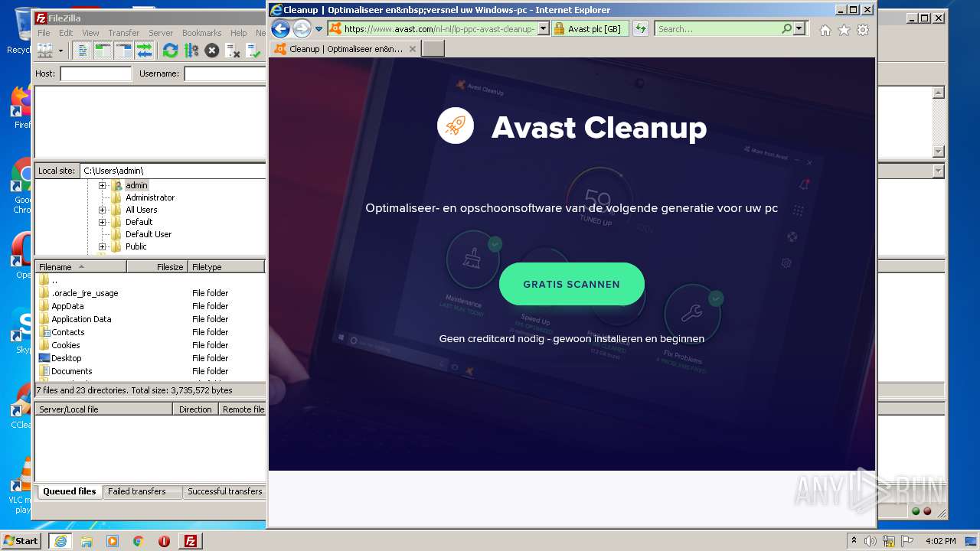Switch to Successful transfers tab
The image size is (980, 551).
click(x=224, y=491)
